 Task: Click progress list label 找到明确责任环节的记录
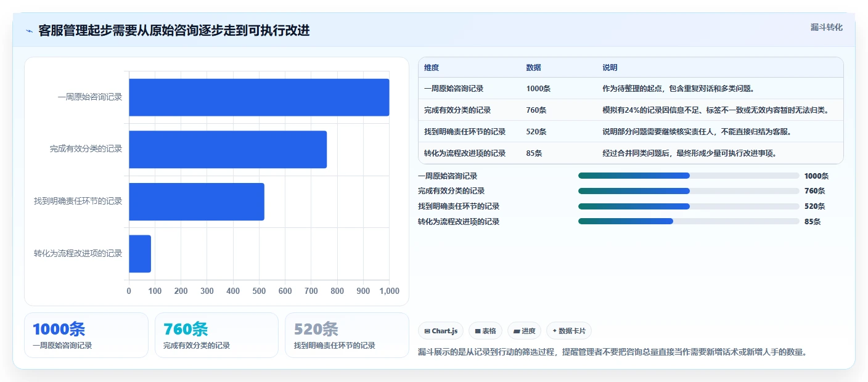click(459, 206)
